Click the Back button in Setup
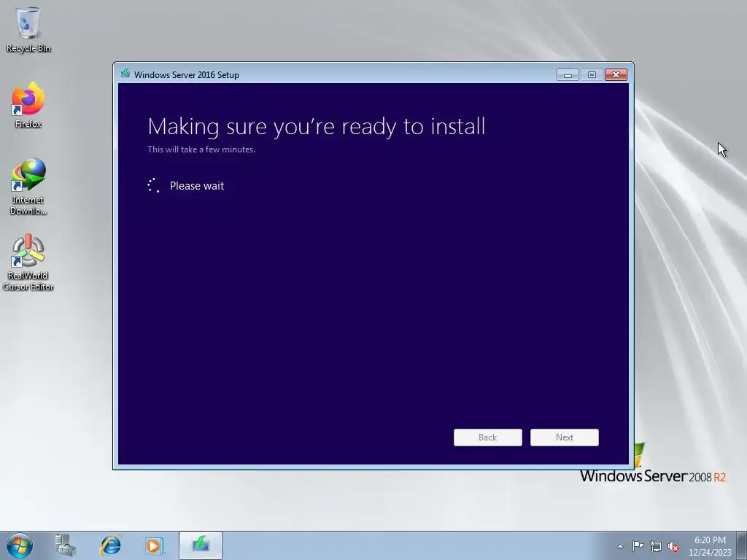This screenshot has height=560, width=747. [488, 437]
